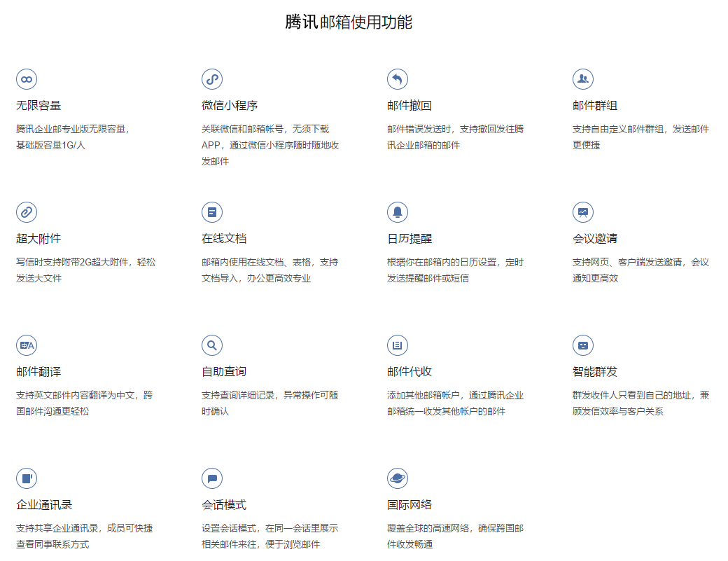点击邮件撤回图标

click(397, 79)
